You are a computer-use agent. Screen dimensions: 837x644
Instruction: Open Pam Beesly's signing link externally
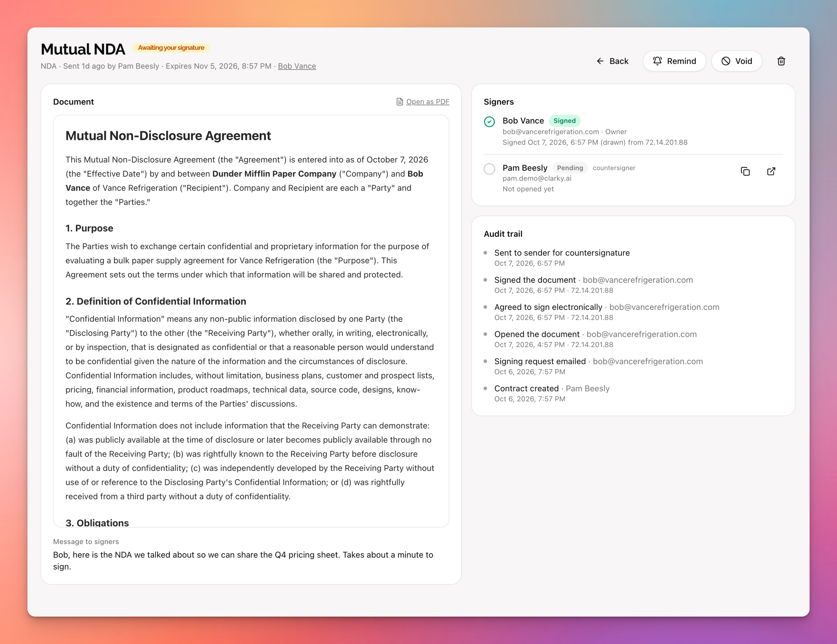point(771,171)
